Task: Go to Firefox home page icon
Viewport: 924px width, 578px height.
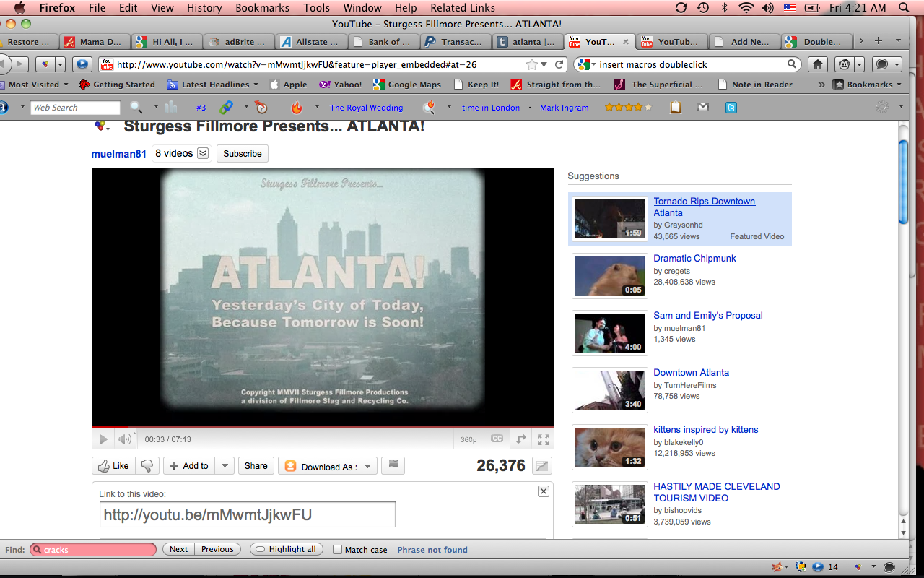Action: (817, 64)
